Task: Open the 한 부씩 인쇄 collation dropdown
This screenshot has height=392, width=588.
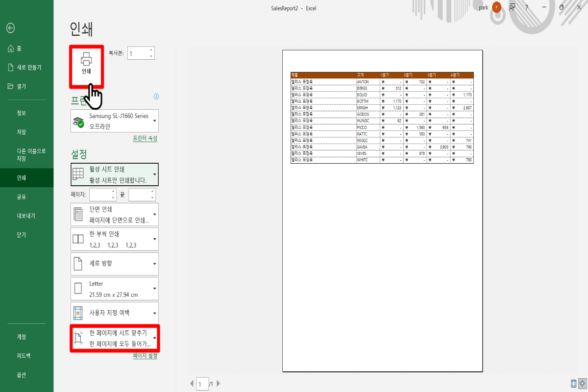Action: 115,239
